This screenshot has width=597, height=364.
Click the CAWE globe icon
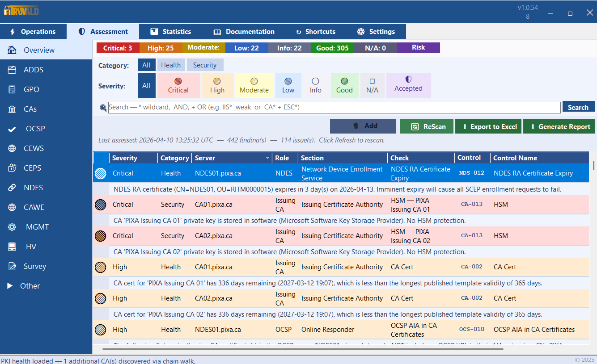click(12, 207)
